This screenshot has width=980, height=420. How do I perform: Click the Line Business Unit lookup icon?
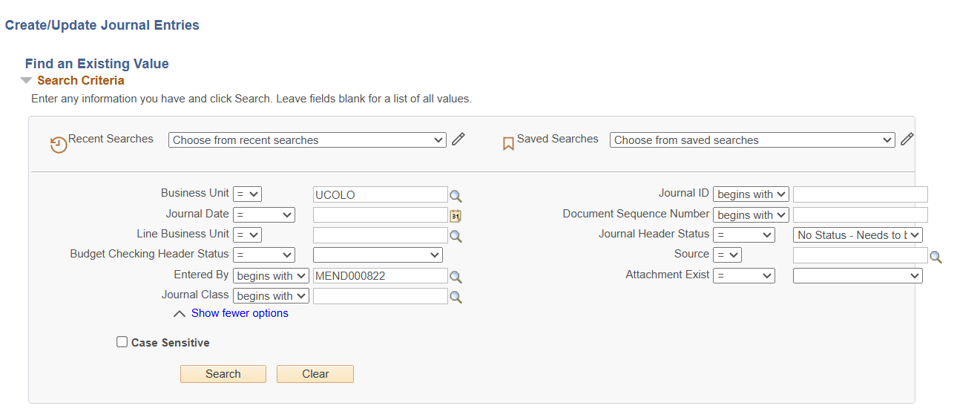point(456,236)
